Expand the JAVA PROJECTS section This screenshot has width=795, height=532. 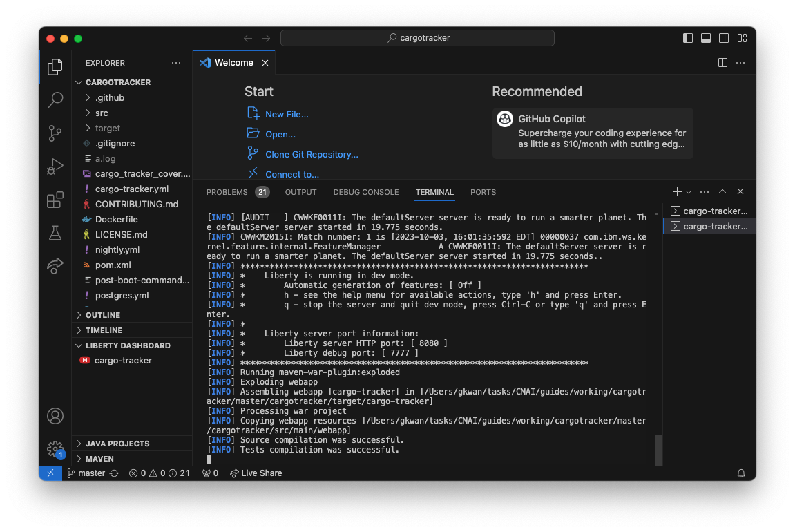(117, 444)
